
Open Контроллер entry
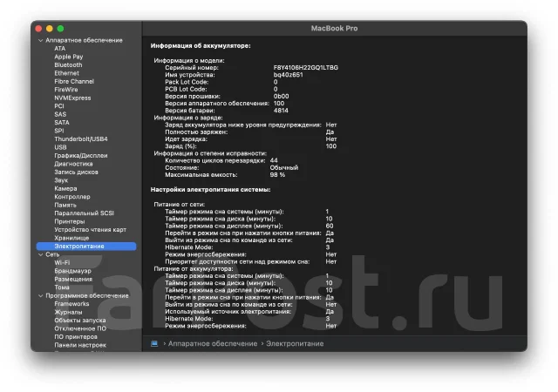tap(72, 196)
